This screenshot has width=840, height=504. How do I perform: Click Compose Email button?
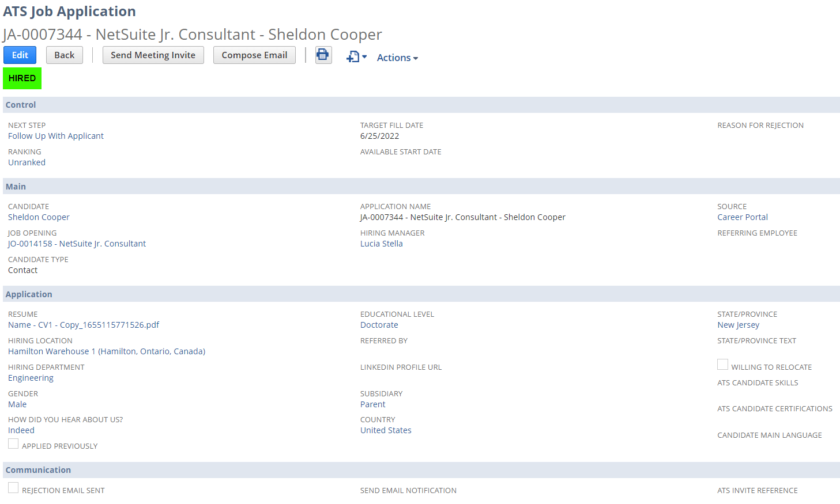tap(254, 55)
